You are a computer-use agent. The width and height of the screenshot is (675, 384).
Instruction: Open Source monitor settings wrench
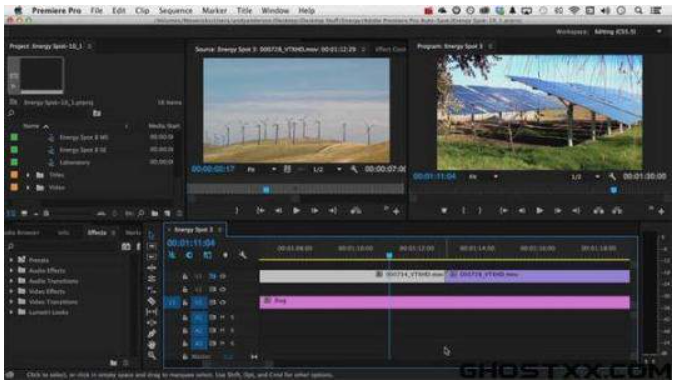coord(354,169)
